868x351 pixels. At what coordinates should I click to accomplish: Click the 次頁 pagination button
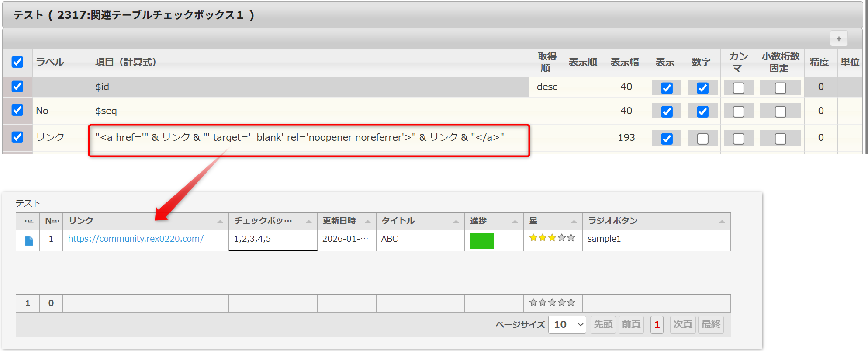[682, 325]
